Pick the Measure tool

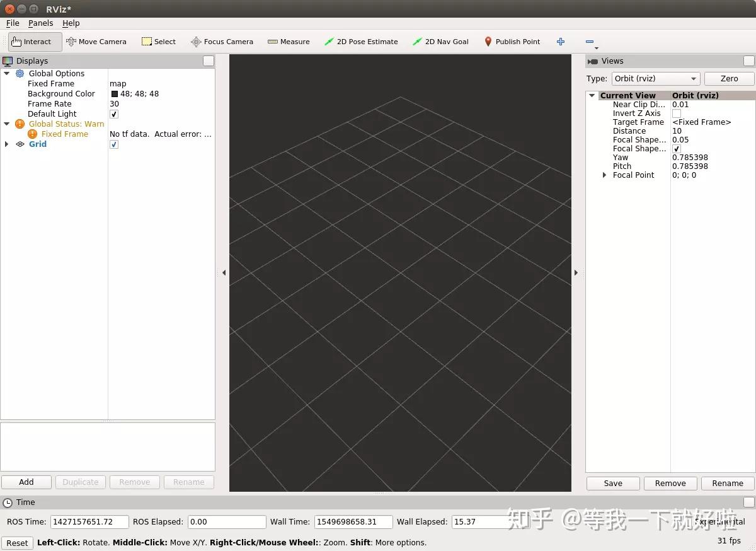point(289,42)
